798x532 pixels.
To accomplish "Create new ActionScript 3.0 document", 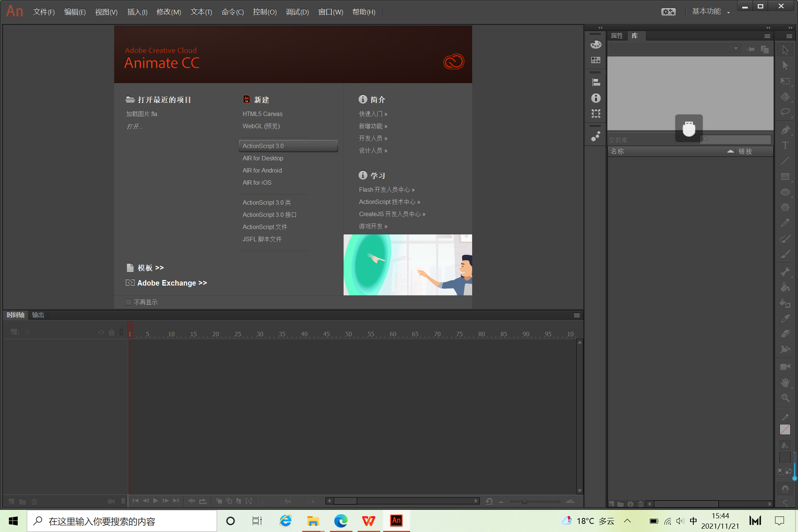I will [263, 146].
